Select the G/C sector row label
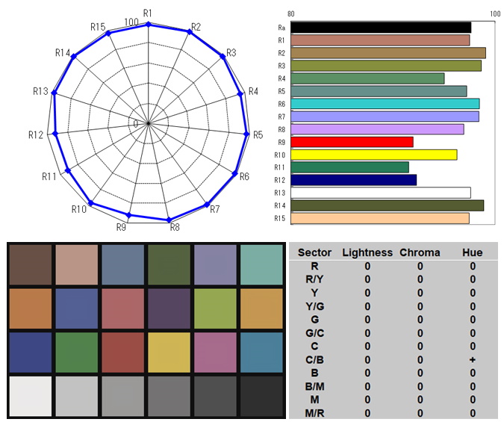 coord(314,333)
